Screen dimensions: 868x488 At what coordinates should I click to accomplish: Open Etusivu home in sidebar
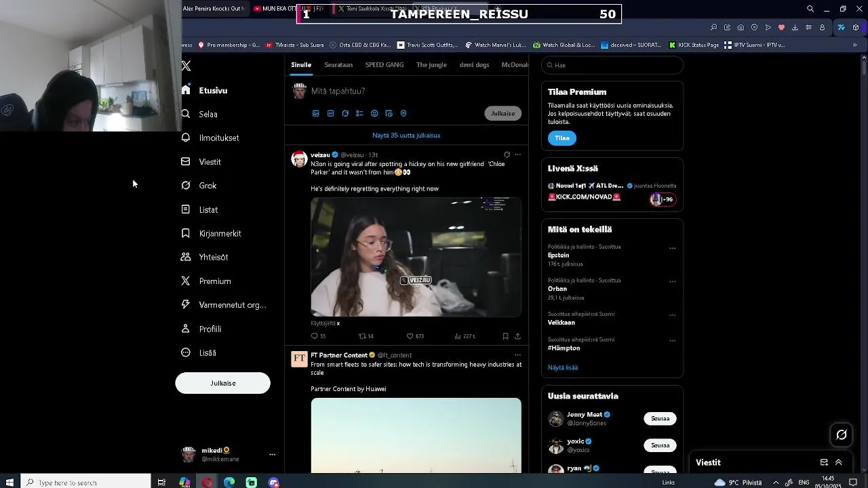205,90
